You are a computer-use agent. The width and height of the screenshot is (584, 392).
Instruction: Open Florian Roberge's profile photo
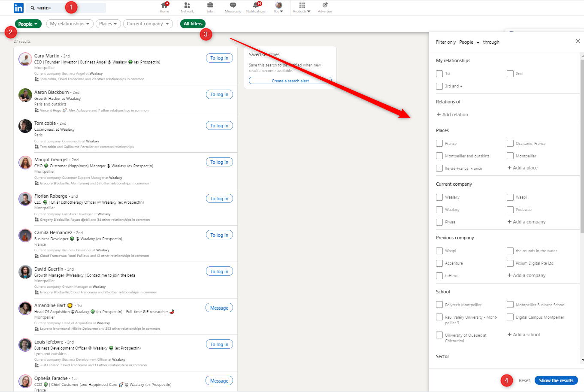pos(25,199)
